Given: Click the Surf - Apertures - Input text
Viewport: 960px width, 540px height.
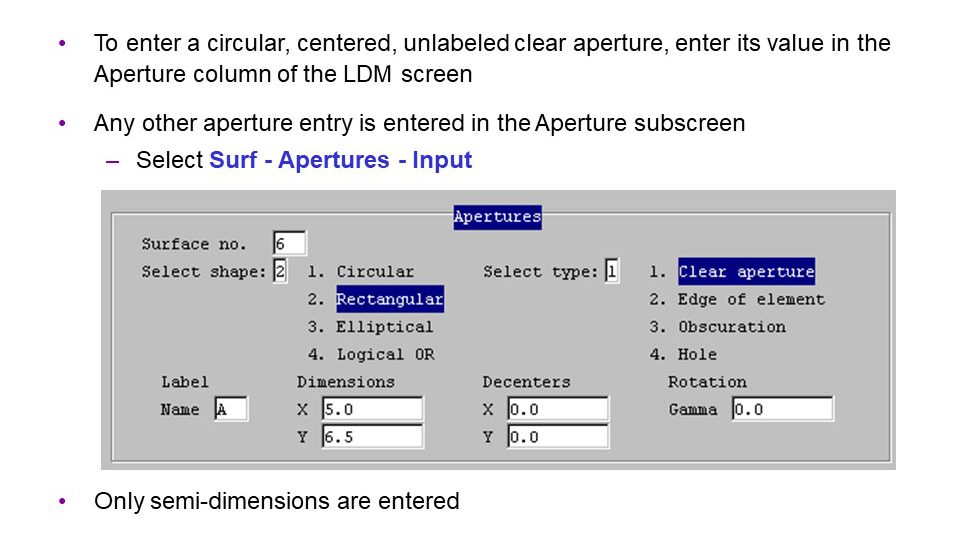Looking at the screenshot, I should [340, 160].
